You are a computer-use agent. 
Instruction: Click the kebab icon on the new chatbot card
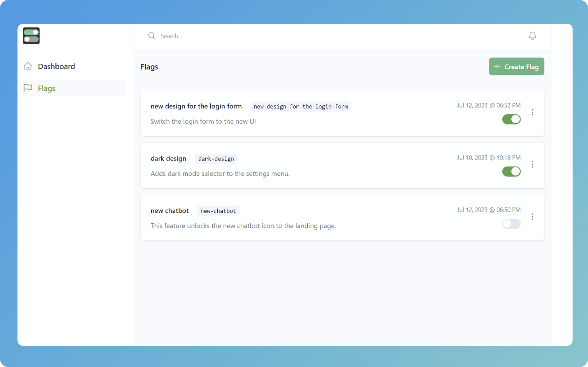point(533,216)
